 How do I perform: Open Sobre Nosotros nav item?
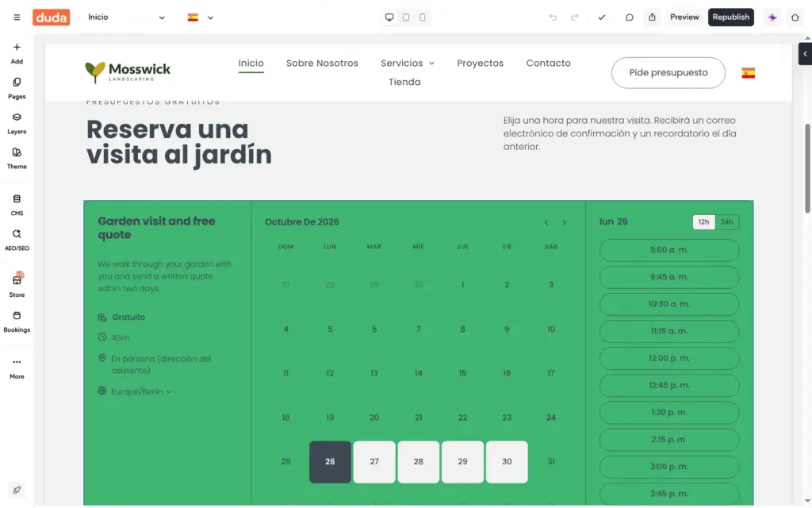tap(322, 63)
